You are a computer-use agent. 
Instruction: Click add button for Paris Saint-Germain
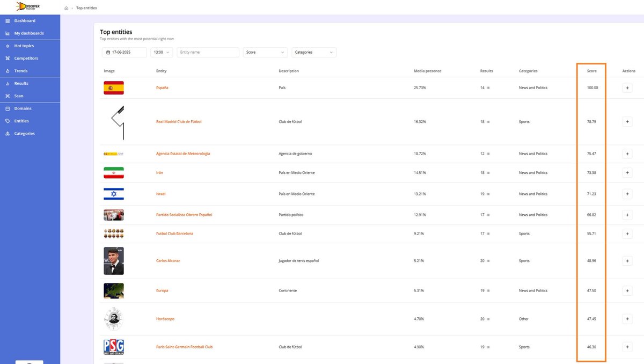pyautogui.click(x=627, y=347)
